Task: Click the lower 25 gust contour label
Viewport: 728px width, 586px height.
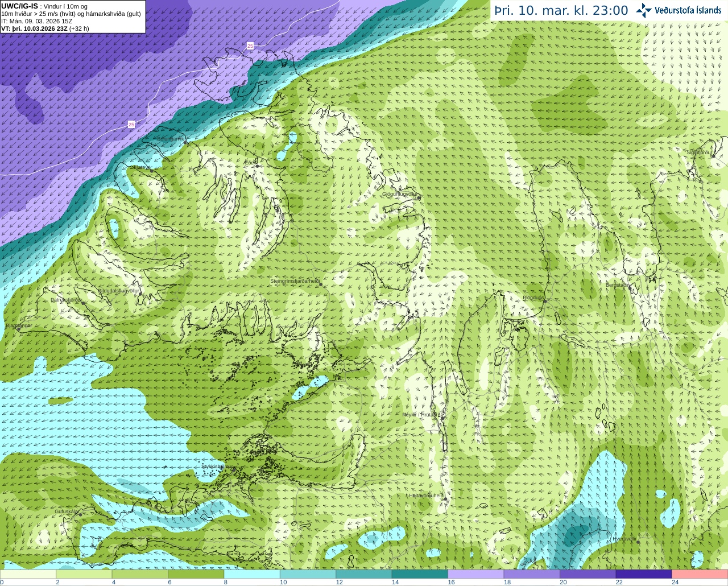Action: 131,124
